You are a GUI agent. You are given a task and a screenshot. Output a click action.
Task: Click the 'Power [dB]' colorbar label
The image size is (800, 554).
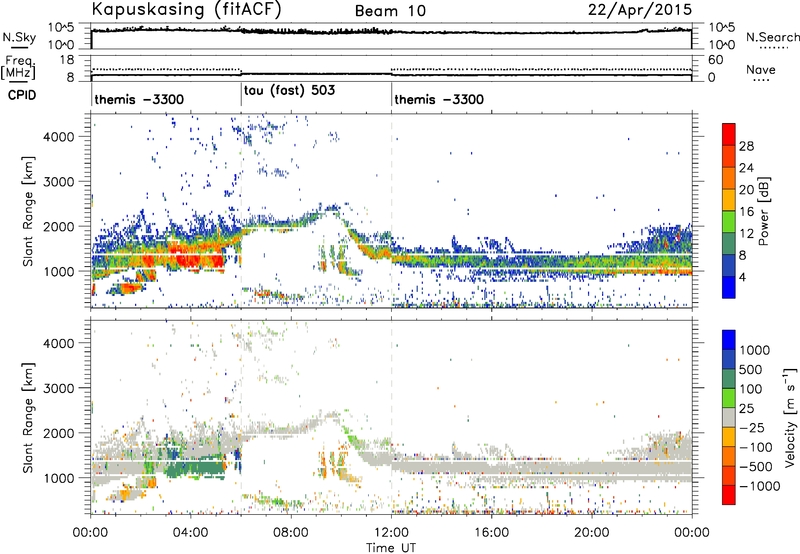(763, 211)
